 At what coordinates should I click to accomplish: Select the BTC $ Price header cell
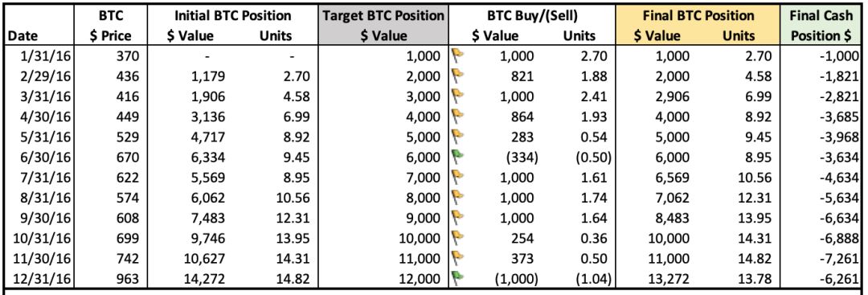(113, 26)
